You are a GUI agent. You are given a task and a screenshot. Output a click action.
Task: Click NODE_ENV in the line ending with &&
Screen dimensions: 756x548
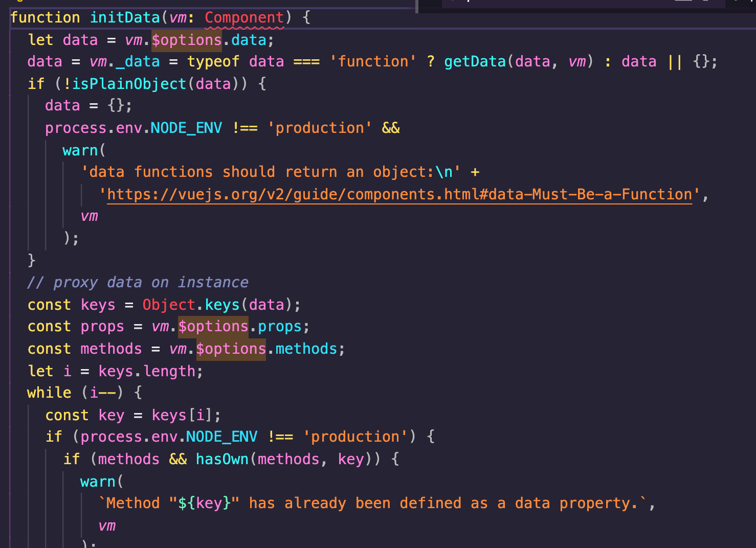pos(186,128)
